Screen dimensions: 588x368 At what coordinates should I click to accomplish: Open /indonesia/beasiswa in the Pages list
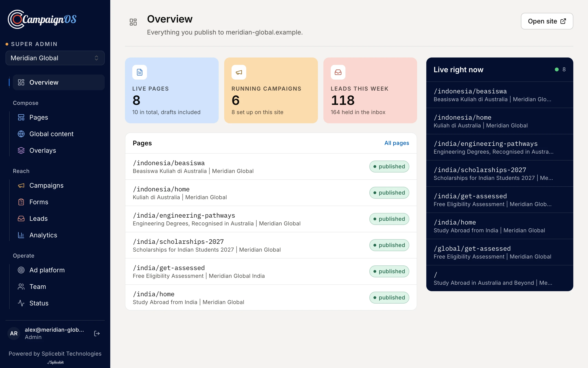coord(271,167)
